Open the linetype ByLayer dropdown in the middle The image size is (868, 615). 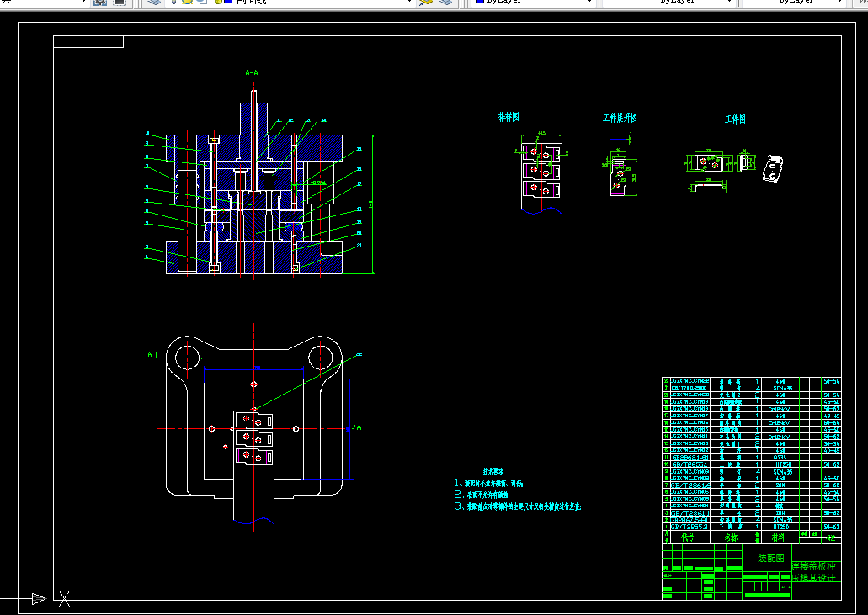pos(668,3)
